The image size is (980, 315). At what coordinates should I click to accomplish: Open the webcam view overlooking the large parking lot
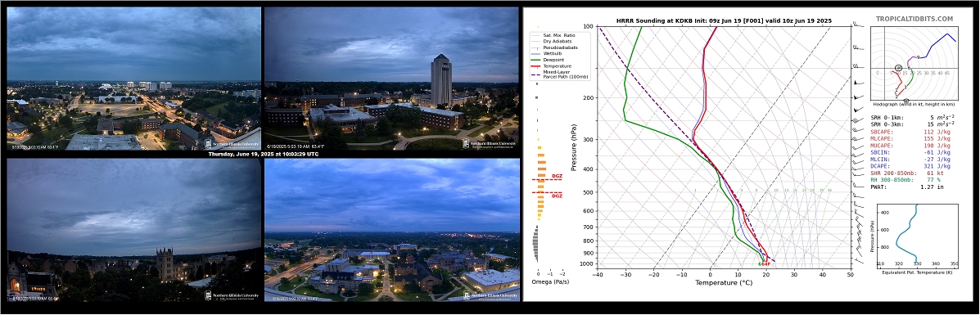pyautogui.click(x=133, y=78)
